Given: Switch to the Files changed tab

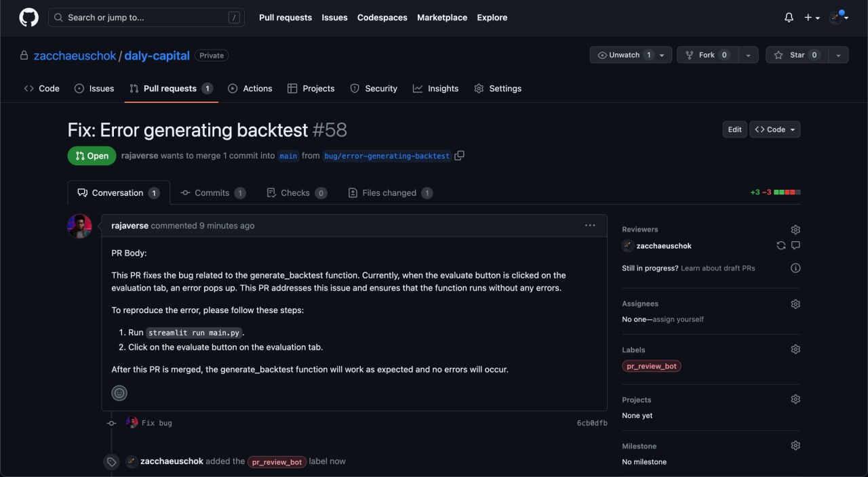Looking at the screenshot, I should pos(391,193).
